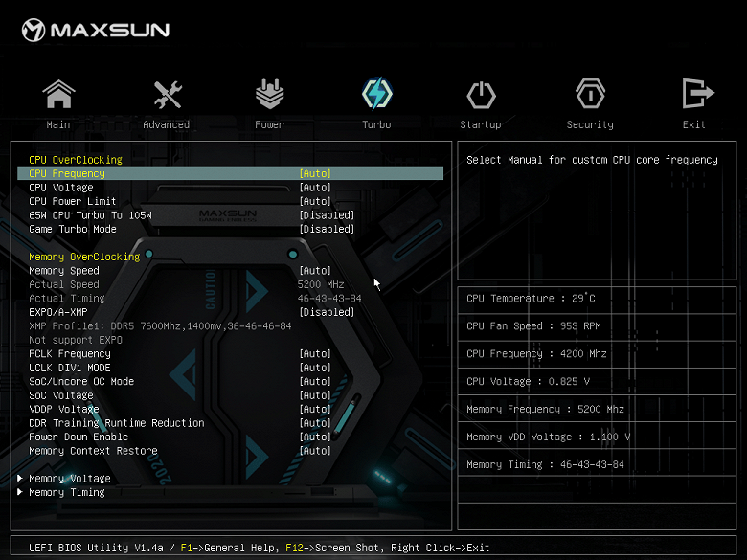This screenshot has width=747, height=560.
Task: Open the Startup power-button icon
Action: [481, 95]
